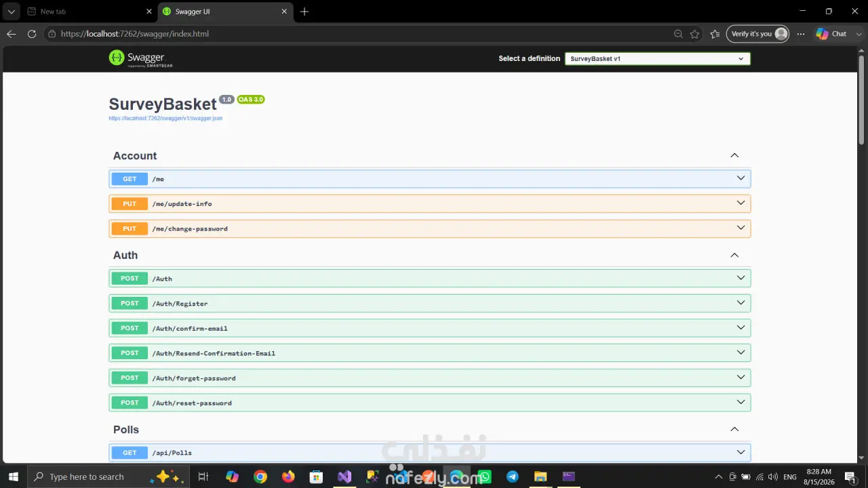Reload the Swagger page
The width and height of the screenshot is (868, 488).
[x=32, y=34]
